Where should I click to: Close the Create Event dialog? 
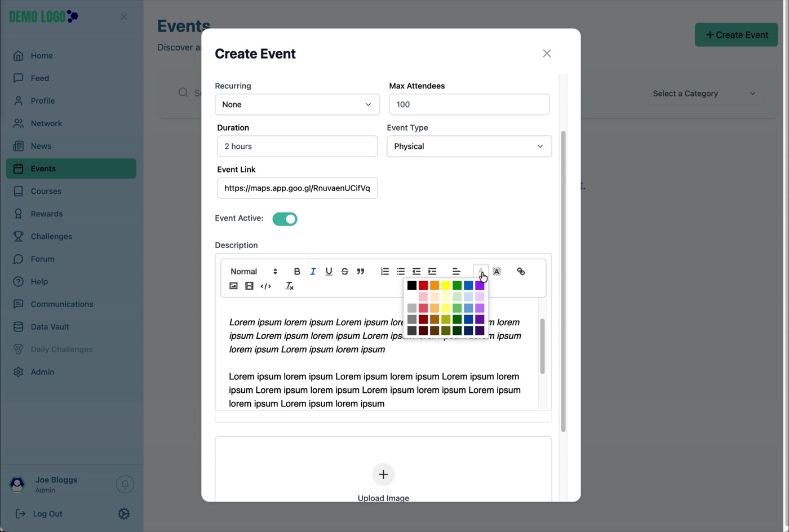(x=547, y=54)
